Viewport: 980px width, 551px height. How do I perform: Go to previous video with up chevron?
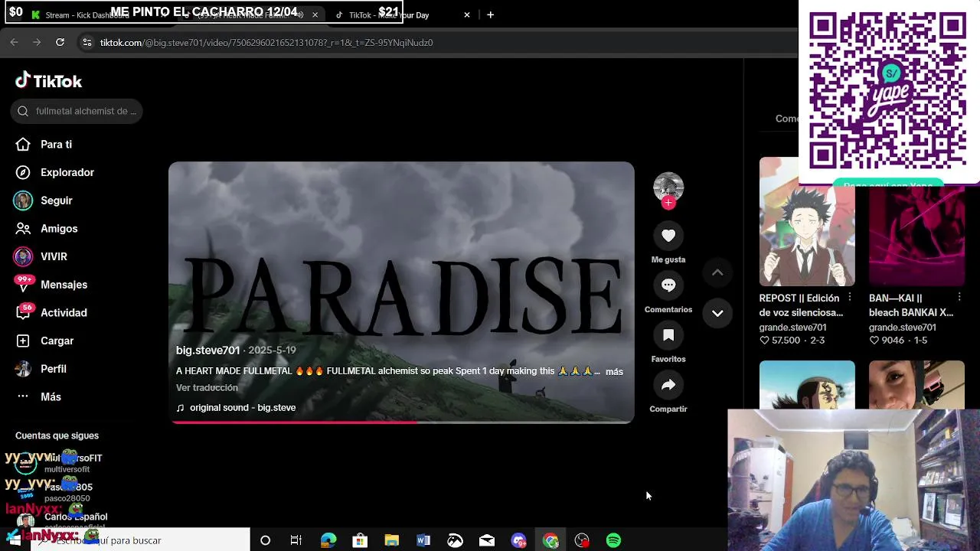[x=717, y=272]
